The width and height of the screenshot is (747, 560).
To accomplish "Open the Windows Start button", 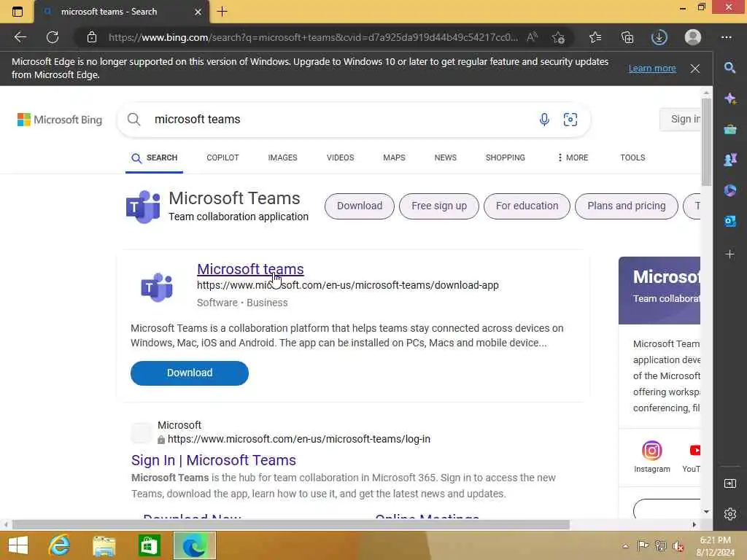I will tap(18, 545).
